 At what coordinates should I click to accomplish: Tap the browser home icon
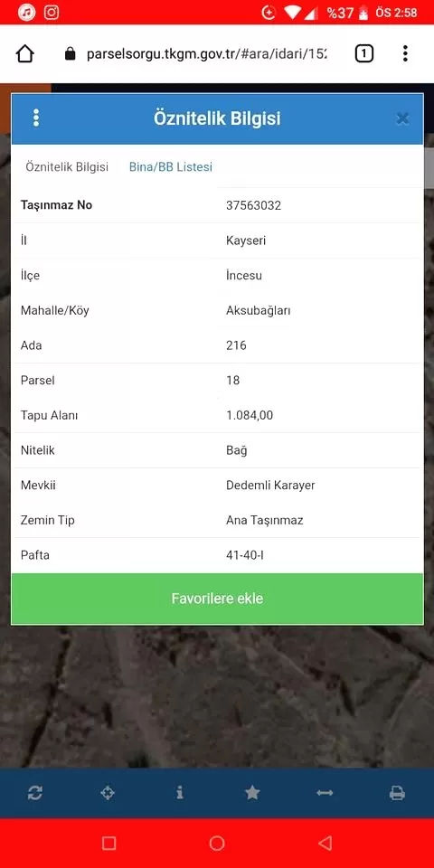pos(25,53)
